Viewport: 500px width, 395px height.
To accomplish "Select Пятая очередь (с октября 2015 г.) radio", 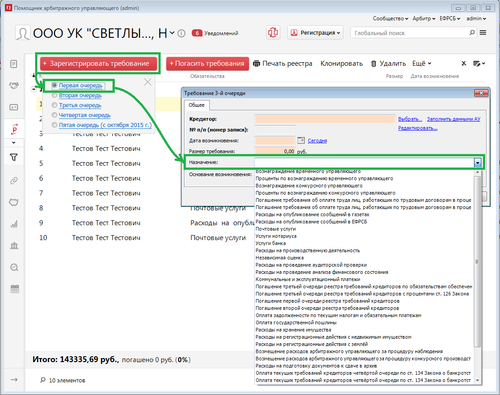I will pyautogui.click(x=54, y=125).
